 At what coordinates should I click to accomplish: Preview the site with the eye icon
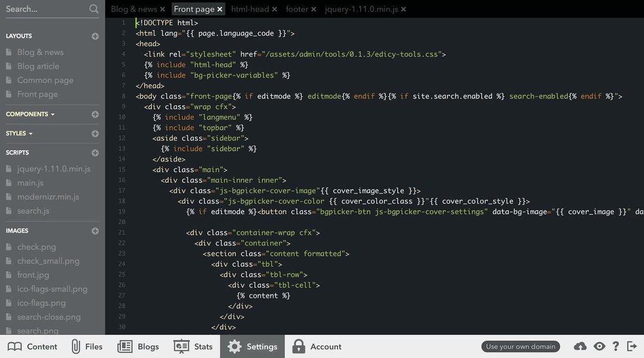(599, 346)
